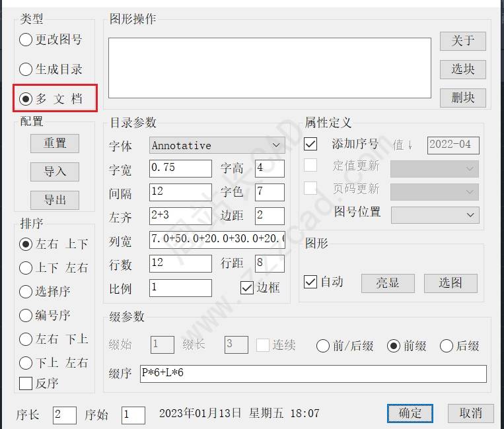Select the 生成目录 radio option
The width and height of the screenshot is (504, 429).
(x=26, y=69)
